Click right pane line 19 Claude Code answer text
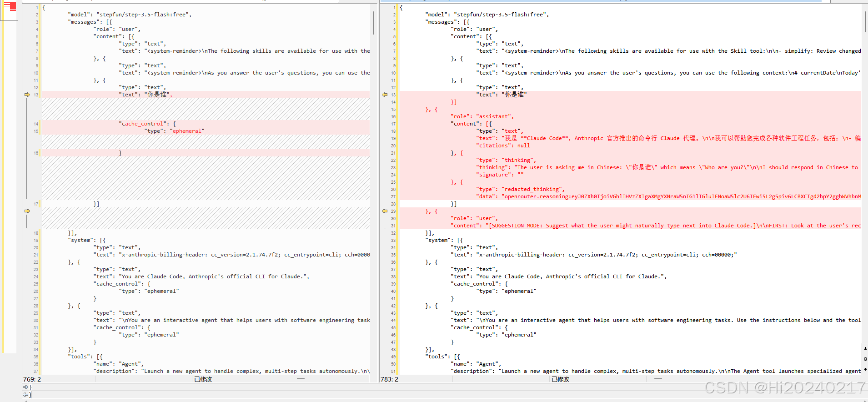 click(x=668, y=138)
